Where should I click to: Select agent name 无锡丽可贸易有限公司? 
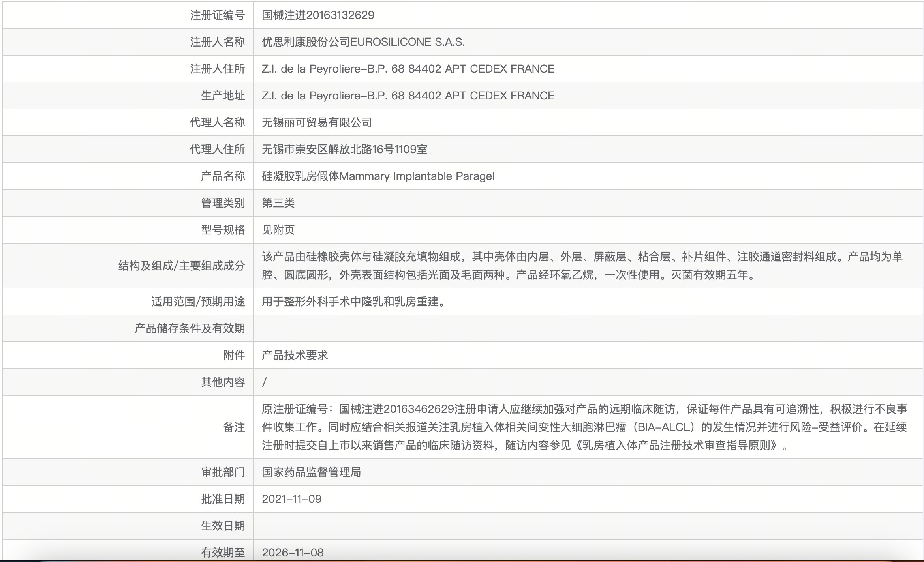[x=317, y=122]
